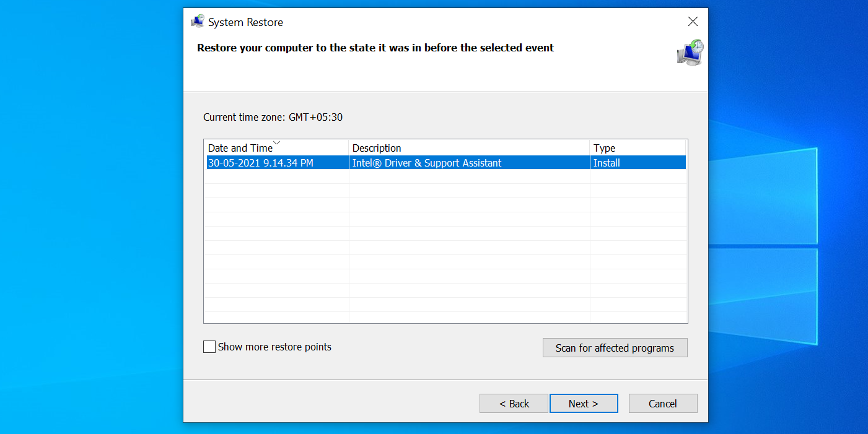Click the Current time zone GMT+05:30 text
This screenshot has width=868, height=434.
tap(273, 117)
